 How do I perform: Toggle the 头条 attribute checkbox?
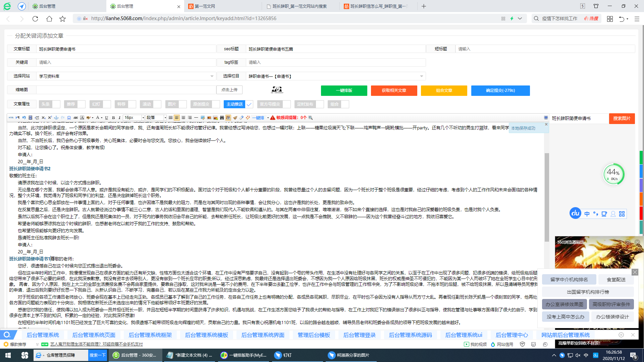pyautogui.click(x=56, y=104)
